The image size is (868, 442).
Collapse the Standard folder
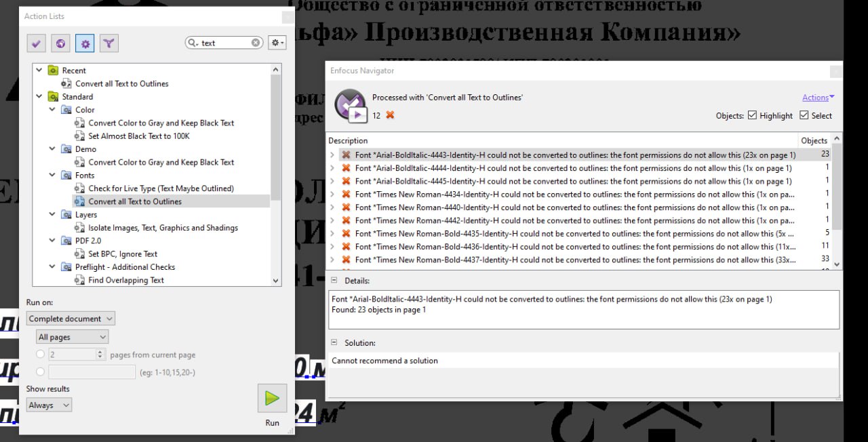pos(39,96)
